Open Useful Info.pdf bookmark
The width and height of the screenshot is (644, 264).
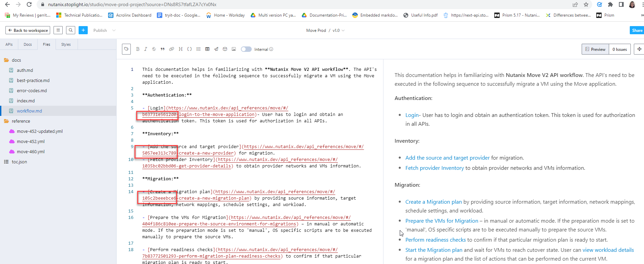pyautogui.click(x=420, y=15)
